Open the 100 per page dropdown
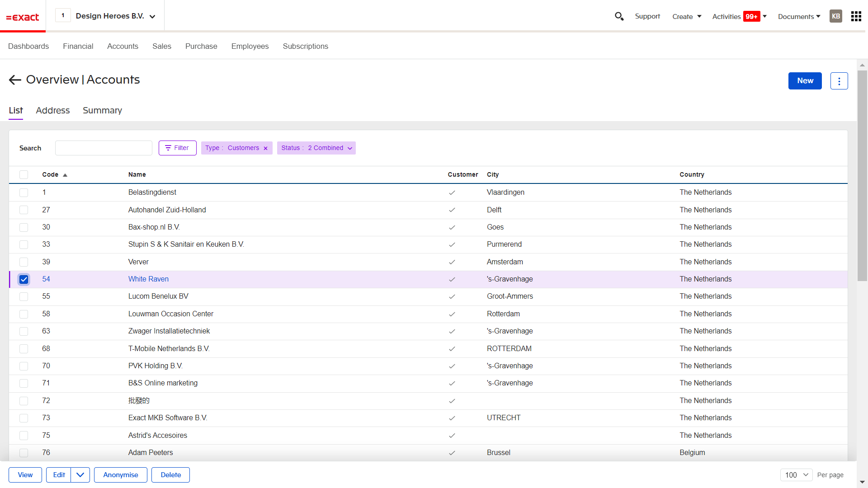The width and height of the screenshot is (868, 488). 796,475
